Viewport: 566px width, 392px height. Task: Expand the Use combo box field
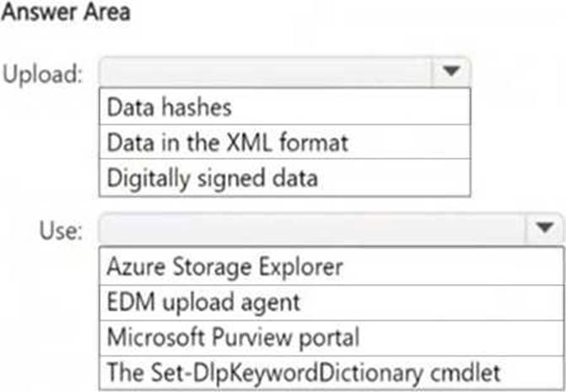point(312,227)
